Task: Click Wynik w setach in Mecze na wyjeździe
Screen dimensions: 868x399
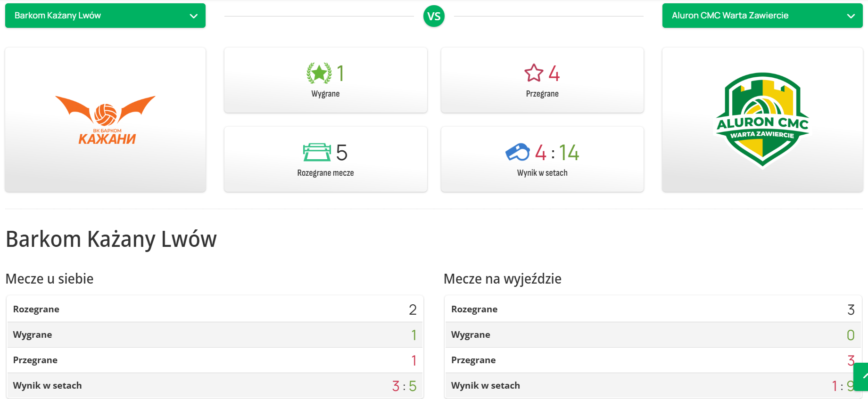Action: click(653, 386)
